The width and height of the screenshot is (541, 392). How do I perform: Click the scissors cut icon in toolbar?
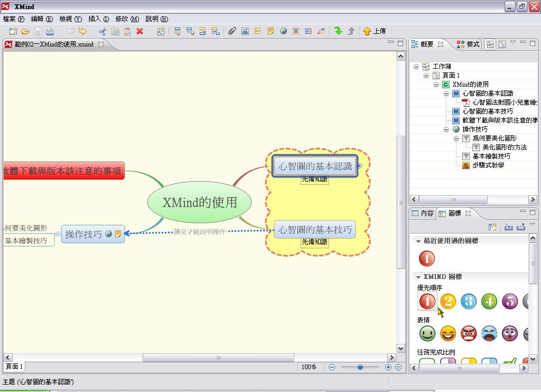tap(103, 31)
